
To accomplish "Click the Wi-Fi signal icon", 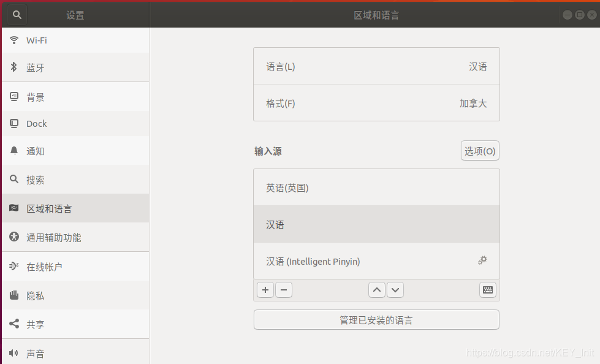I will pyautogui.click(x=14, y=40).
